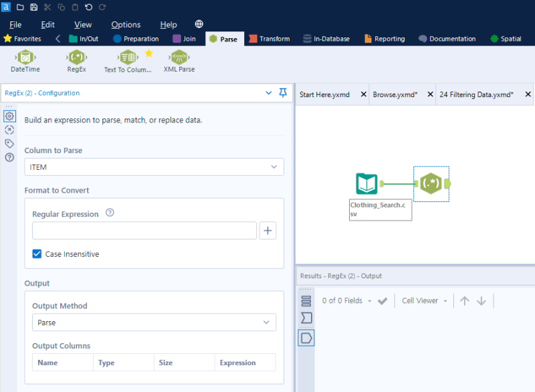Open the Column to Parse dropdown

coord(154,167)
